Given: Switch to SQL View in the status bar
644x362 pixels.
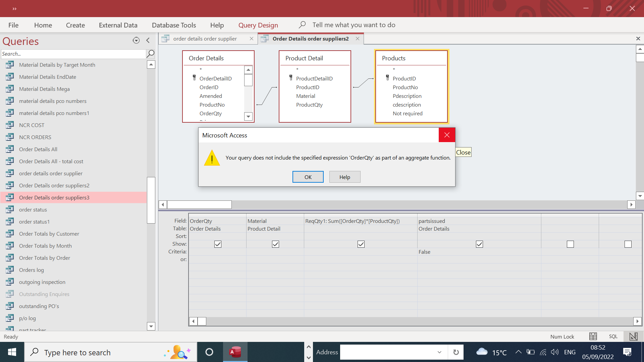Looking at the screenshot, I should (x=613, y=337).
